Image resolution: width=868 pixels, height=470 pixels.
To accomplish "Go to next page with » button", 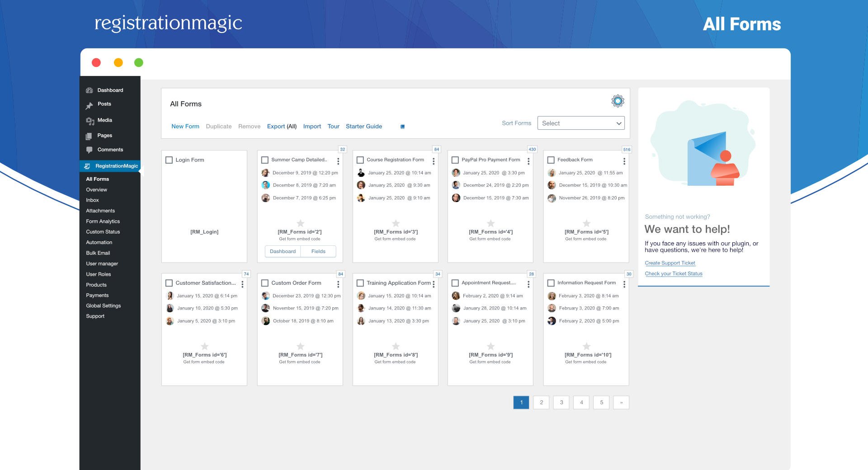I will 621,402.
